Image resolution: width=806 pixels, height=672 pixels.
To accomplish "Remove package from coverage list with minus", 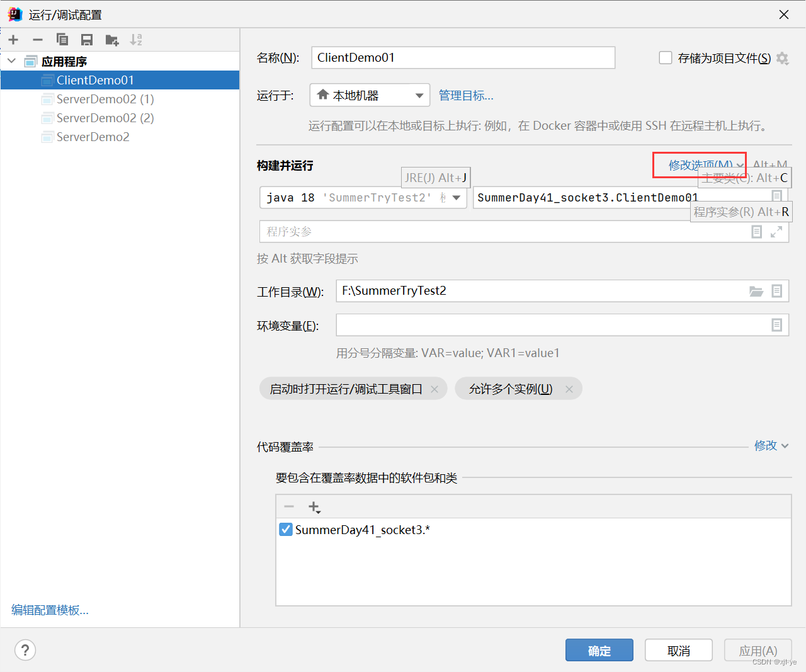I will coord(289,507).
